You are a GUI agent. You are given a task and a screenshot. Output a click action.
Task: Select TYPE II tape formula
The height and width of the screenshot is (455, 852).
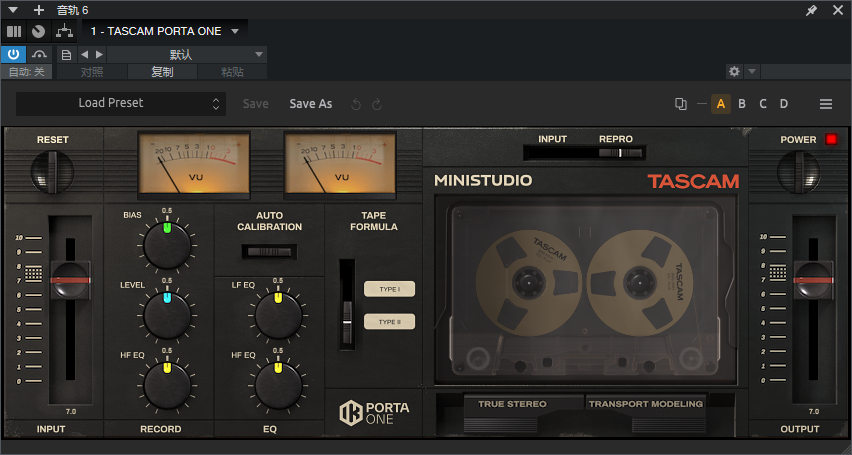pos(390,322)
